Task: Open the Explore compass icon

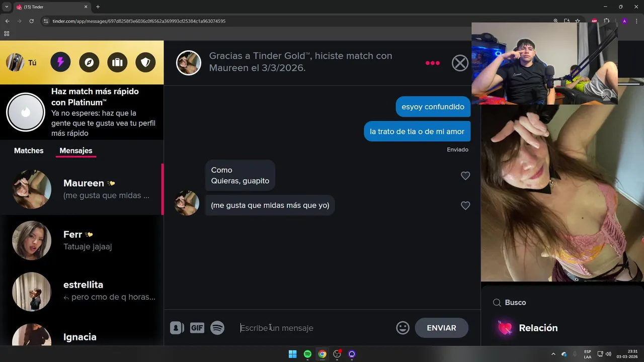Action: (x=89, y=62)
